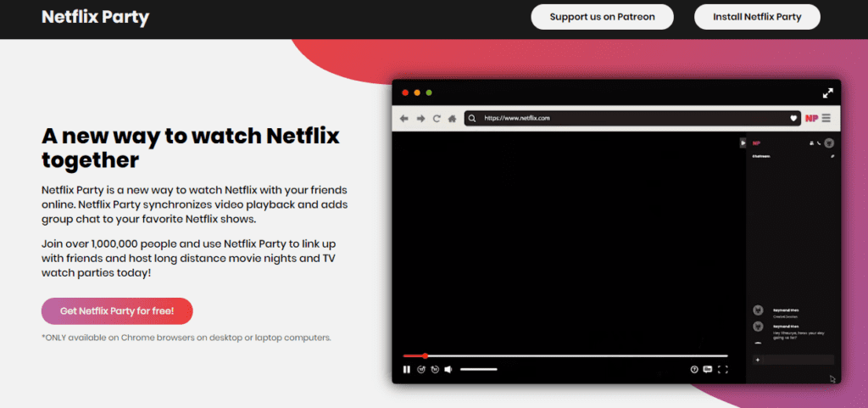Click the avatar next to Created Session message

[758, 310]
